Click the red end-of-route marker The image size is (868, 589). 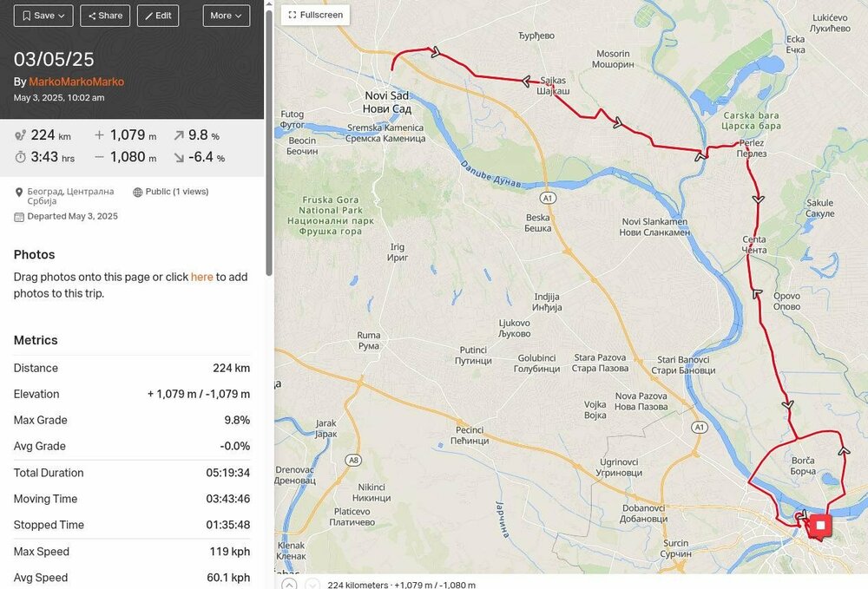[820, 526]
